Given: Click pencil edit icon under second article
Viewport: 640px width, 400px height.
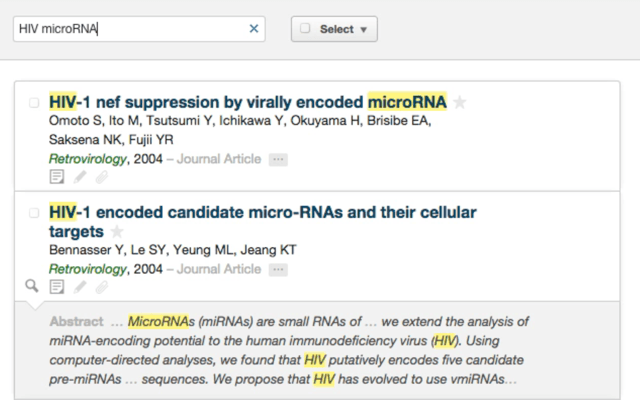Looking at the screenshot, I should (x=80, y=287).
